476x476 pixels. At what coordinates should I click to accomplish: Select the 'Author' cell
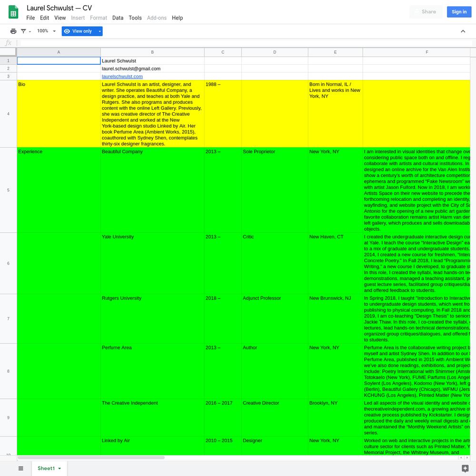click(275, 371)
